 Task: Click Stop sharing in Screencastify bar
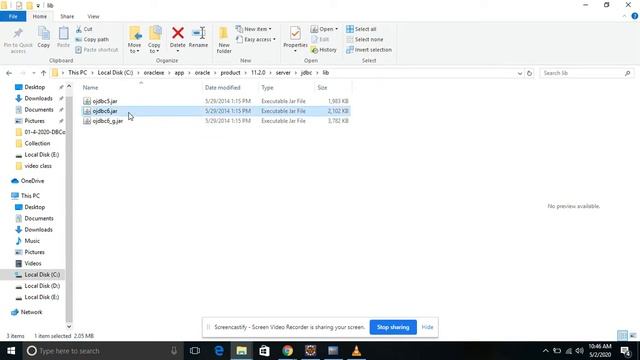tap(393, 327)
